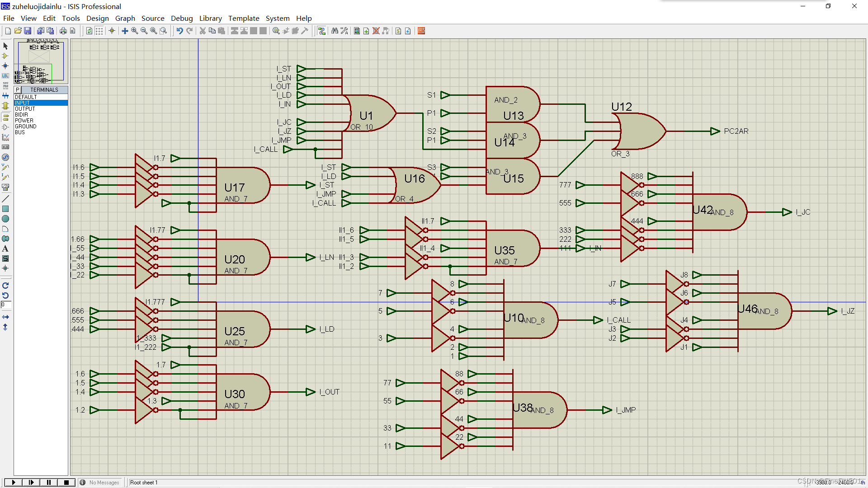The image size is (868, 488).
Task: Click the Save design icon
Action: (x=28, y=31)
